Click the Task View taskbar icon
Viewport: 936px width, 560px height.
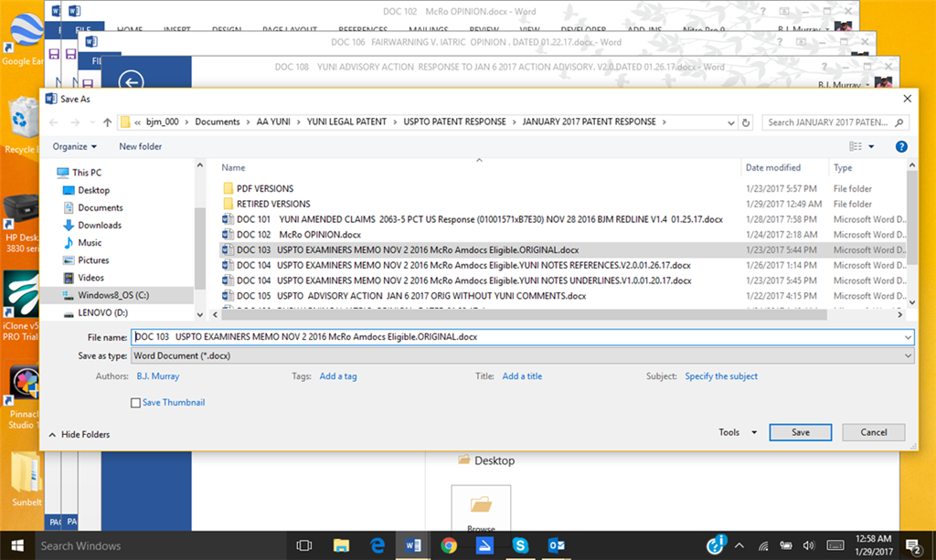[304, 545]
